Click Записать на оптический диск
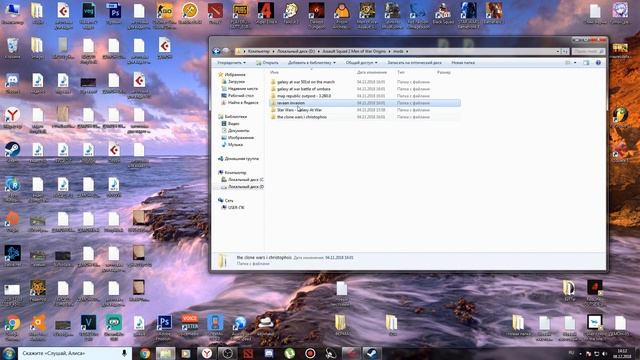 [414, 63]
